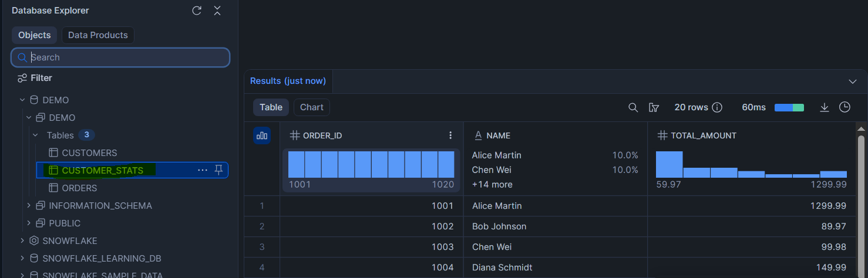
Task: Focus the object Search field
Action: tap(123, 57)
